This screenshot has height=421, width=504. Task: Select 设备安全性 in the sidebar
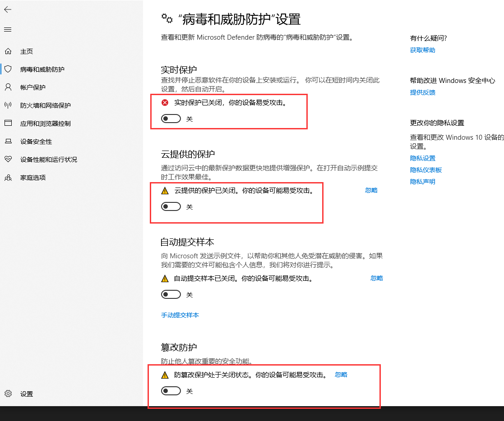(36, 142)
